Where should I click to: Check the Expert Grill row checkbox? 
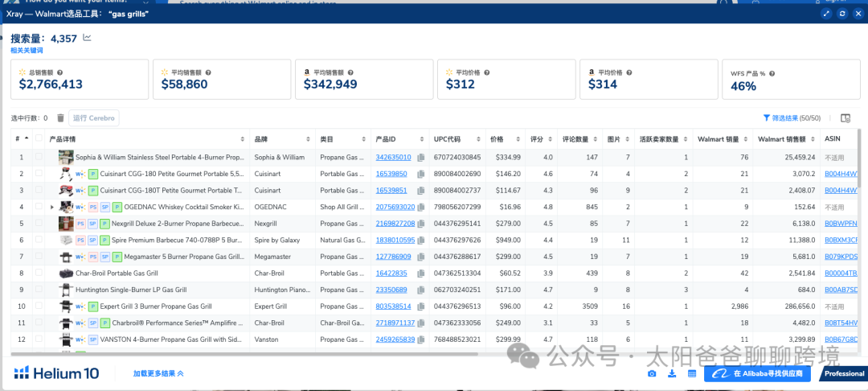[39, 306]
